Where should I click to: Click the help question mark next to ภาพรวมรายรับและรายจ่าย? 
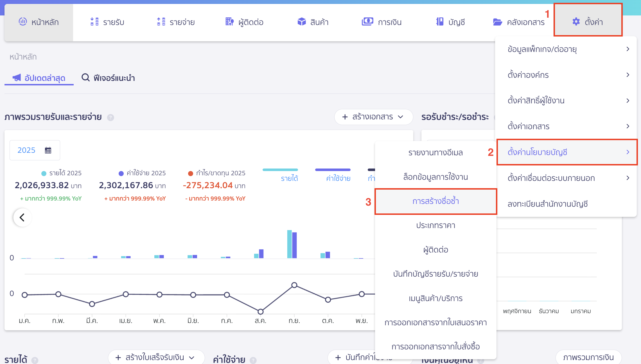click(x=110, y=118)
